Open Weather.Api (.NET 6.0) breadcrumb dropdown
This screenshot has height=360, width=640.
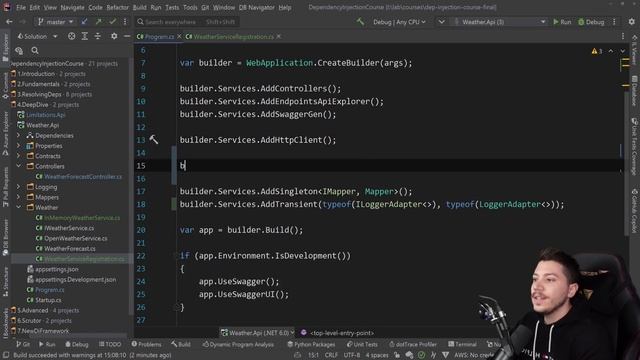tap(258, 333)
